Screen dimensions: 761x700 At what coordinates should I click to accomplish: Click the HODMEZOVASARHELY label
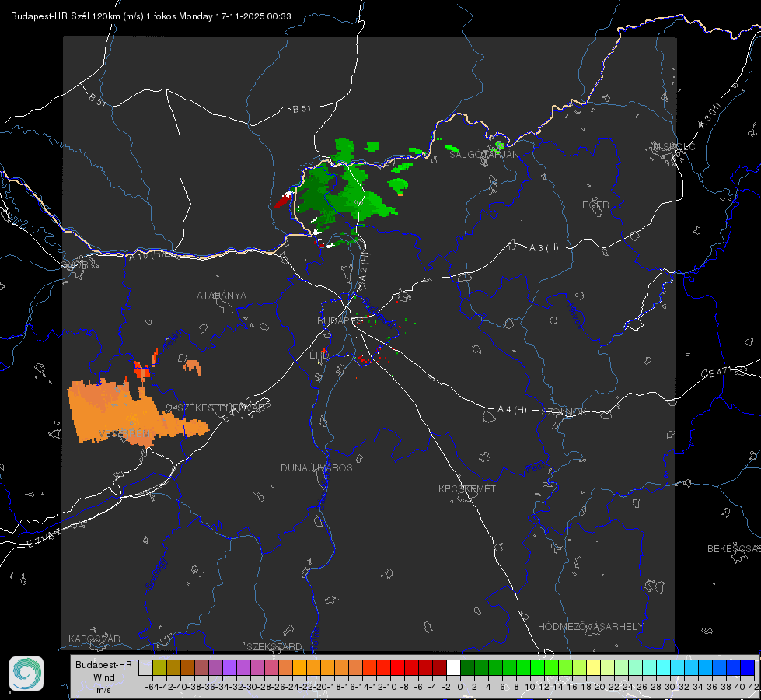(590, 627)
